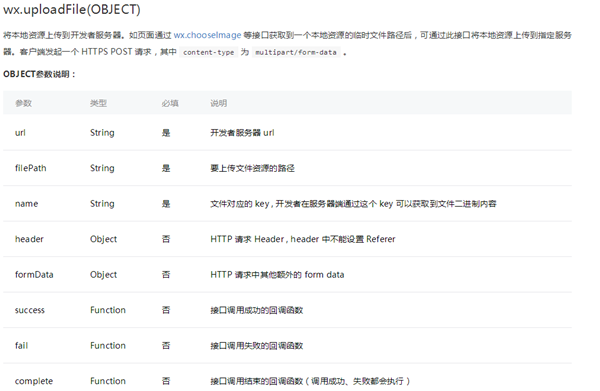Open the wx.chooseImage link
This screenshot has width=600, height=391.
pyautogui.click(x=207, y=35)
